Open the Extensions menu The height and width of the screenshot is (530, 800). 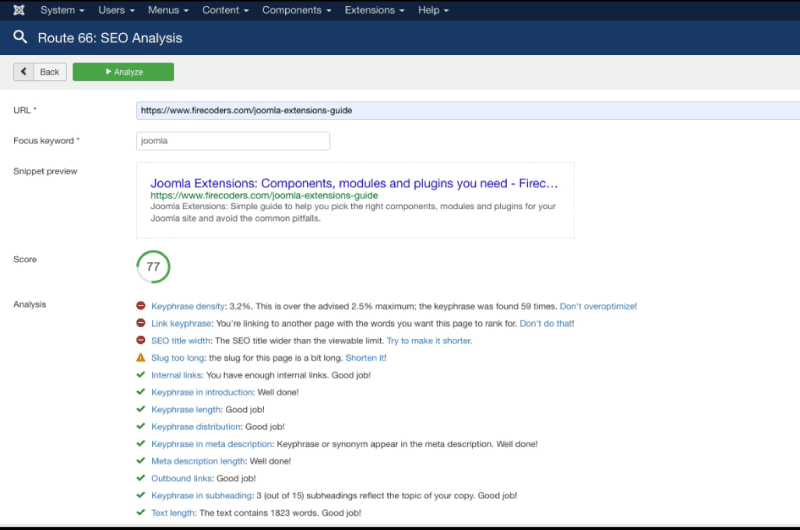374,10
